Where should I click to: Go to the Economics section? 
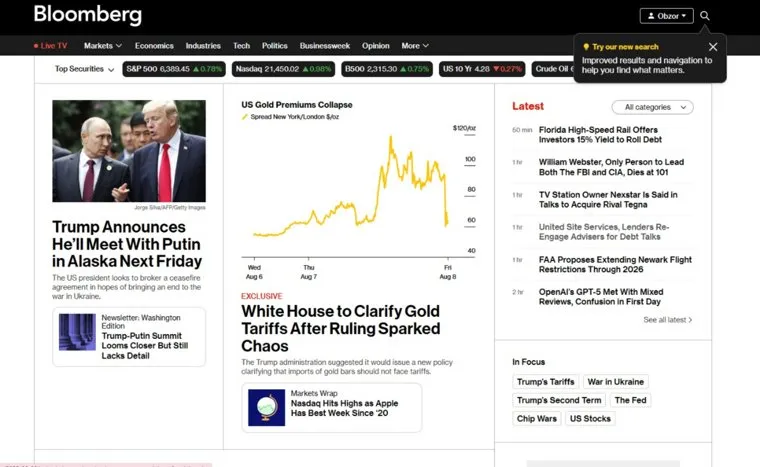click(x=154, y=46)
